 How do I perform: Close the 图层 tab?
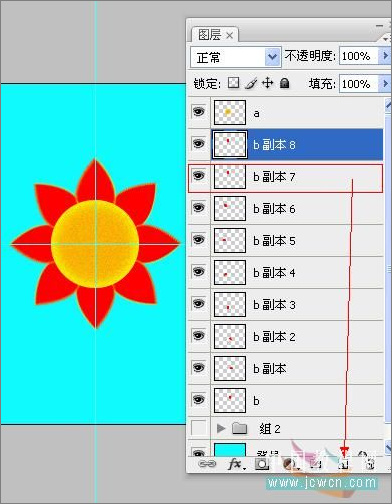[x=229, y=35]
